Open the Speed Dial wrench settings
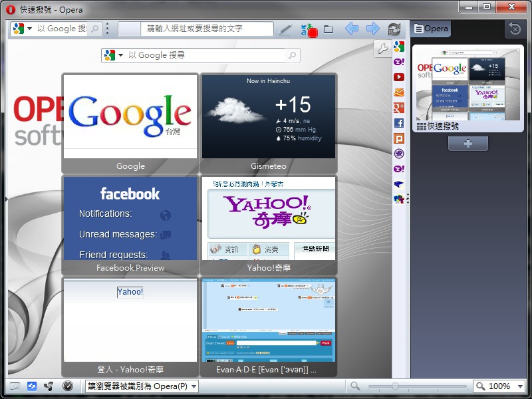 [x=382, y=48]
